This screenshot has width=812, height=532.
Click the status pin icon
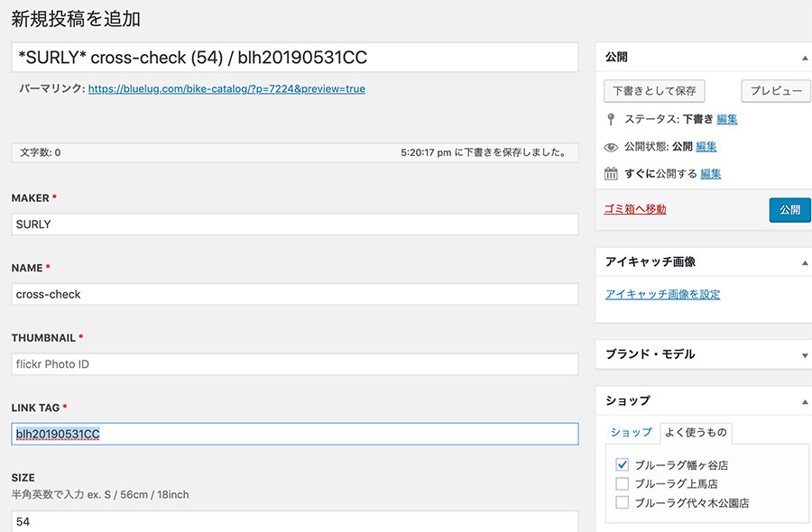[x=611, y=120]
